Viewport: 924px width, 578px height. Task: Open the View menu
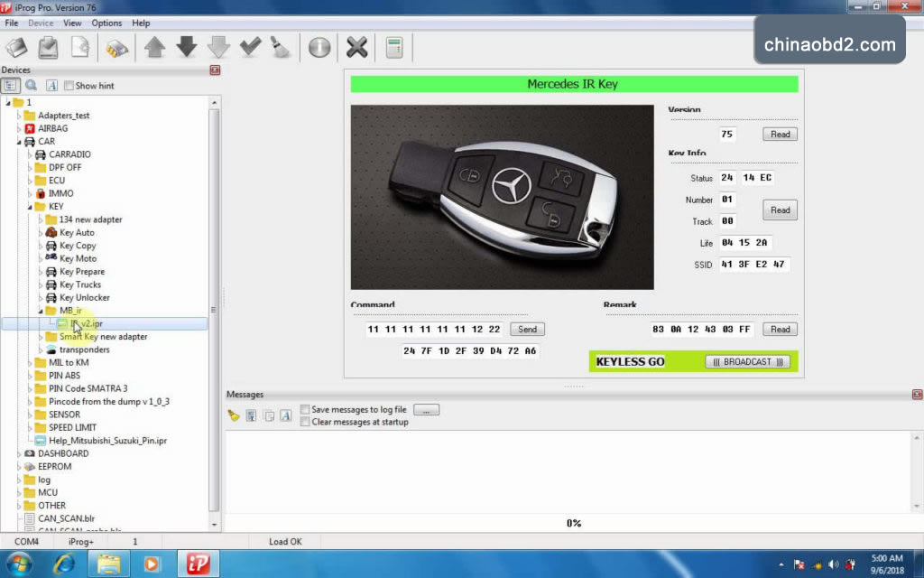pyautogui.click(x=72, y=23)
